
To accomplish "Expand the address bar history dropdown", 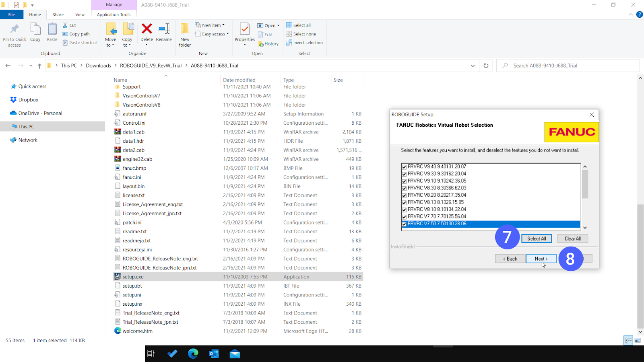I will 473,66.
